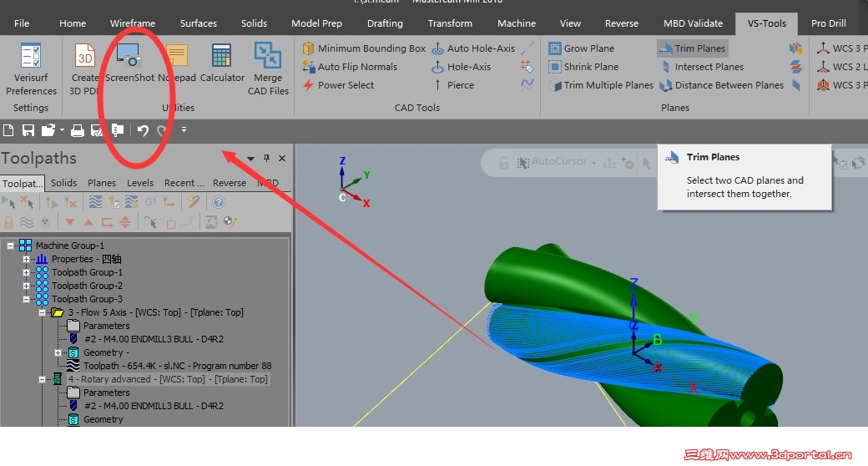Click Merge CAD Files

click(268, 70)
